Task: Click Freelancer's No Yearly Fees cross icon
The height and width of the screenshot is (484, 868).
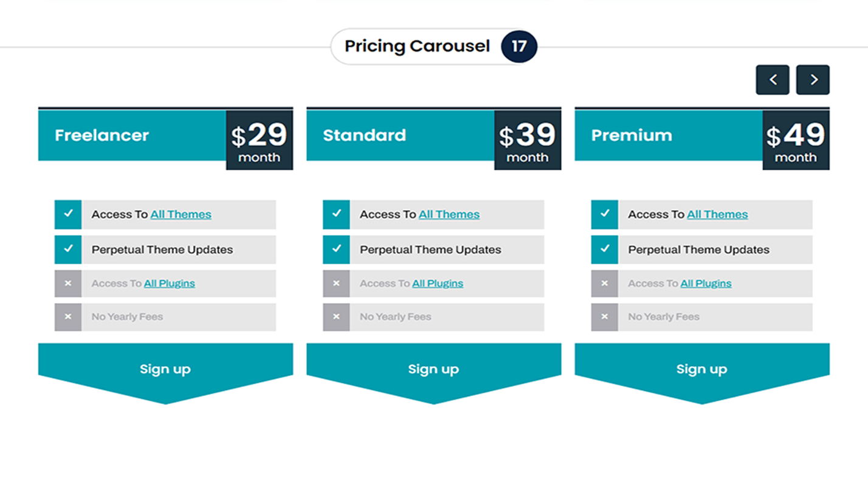Action: [x=68, y=317]
